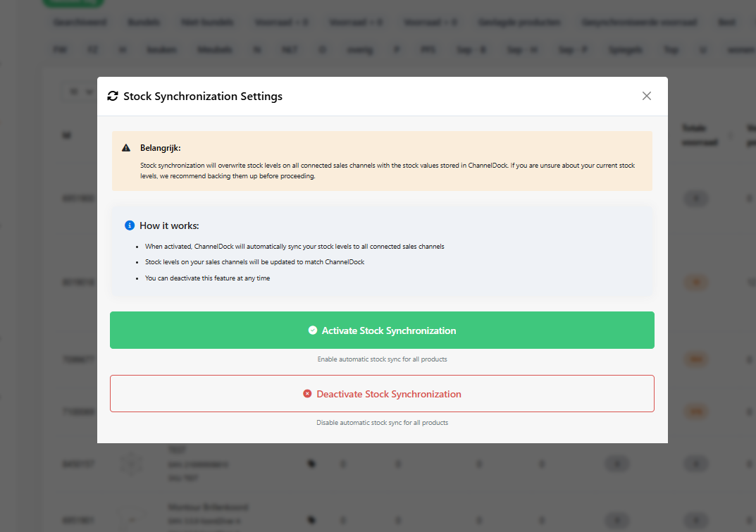The image size is (756, 532).
Task: Click the sync arrows icon in dialog title
Action: click(113, 96)
